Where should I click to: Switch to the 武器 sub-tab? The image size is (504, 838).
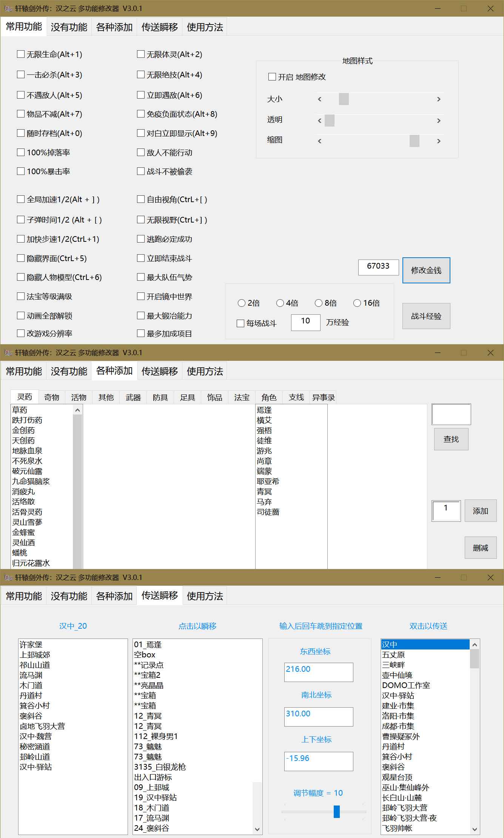[x=133, y=397]
